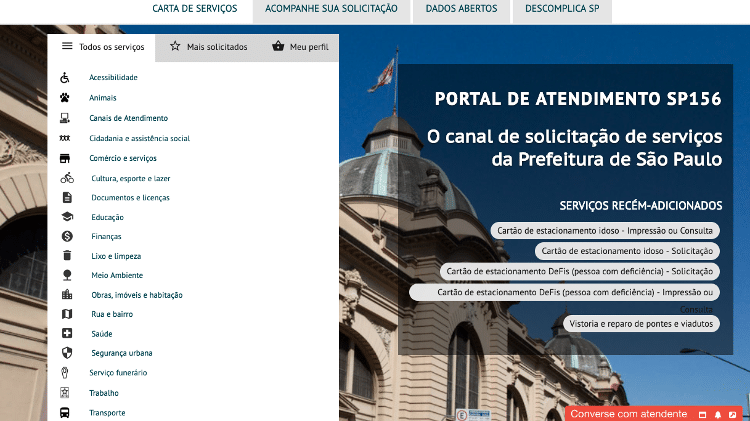Switch to the Mais solicitados tab label
This screenshot has height=421, width=750.
click(217, 47)
